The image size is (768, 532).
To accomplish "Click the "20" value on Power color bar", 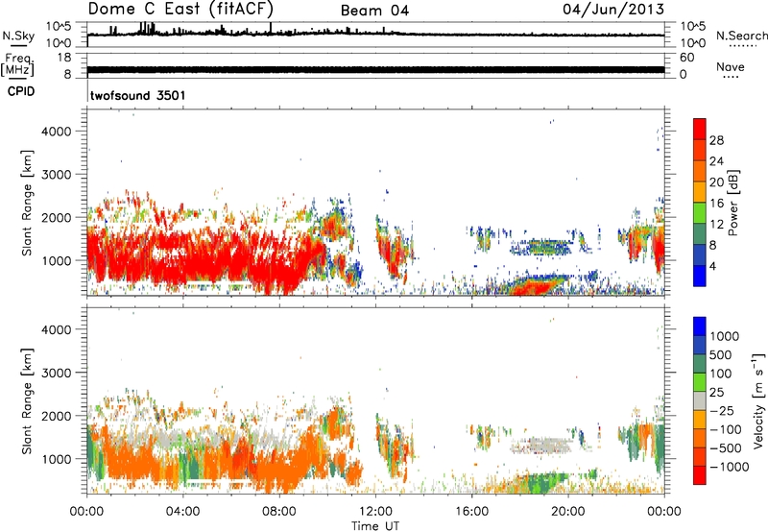I will click(716, 182).
